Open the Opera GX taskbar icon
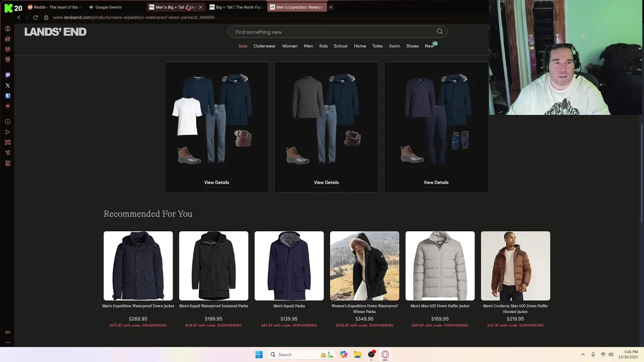Viewport: 644px width, 362px height. click(385, 354)
